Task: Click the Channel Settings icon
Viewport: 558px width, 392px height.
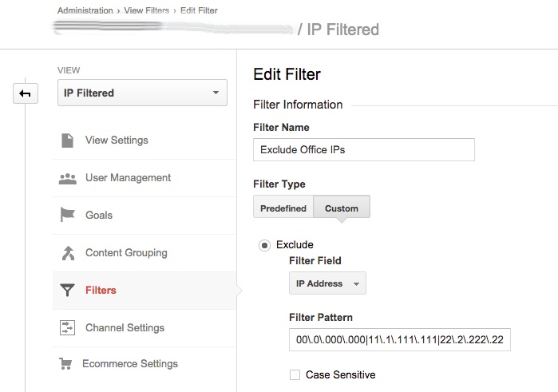Action: [68, 328]
